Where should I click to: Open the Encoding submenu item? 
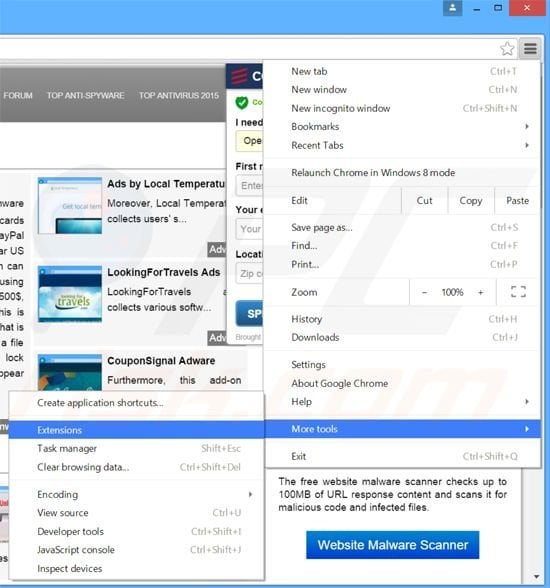tap(136, 495)
